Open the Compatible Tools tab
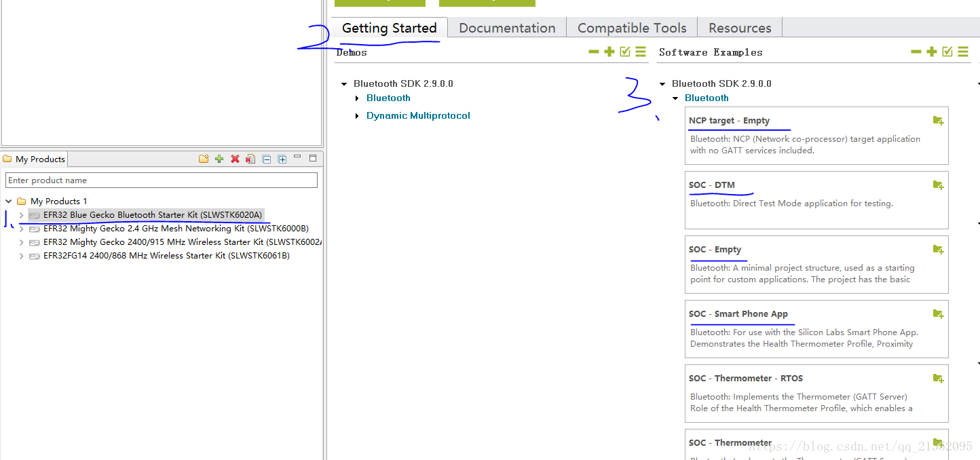Viewport: 980px width, 460px height. (632, 28)
